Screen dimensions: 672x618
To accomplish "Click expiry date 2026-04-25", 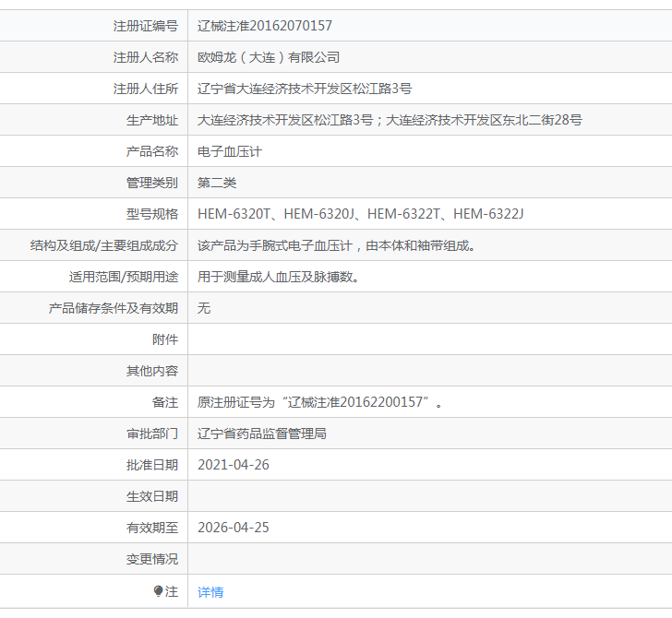I will coord(234,528).
